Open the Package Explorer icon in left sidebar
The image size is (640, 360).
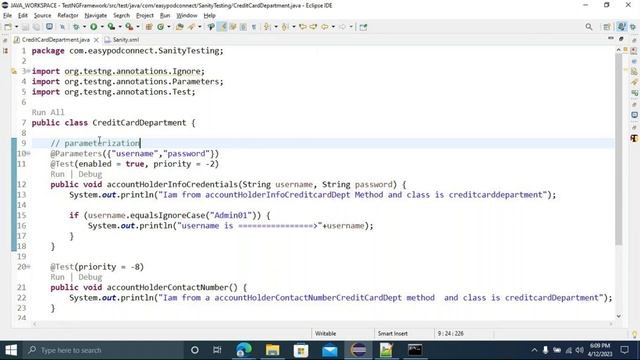(x=5, y=51)
